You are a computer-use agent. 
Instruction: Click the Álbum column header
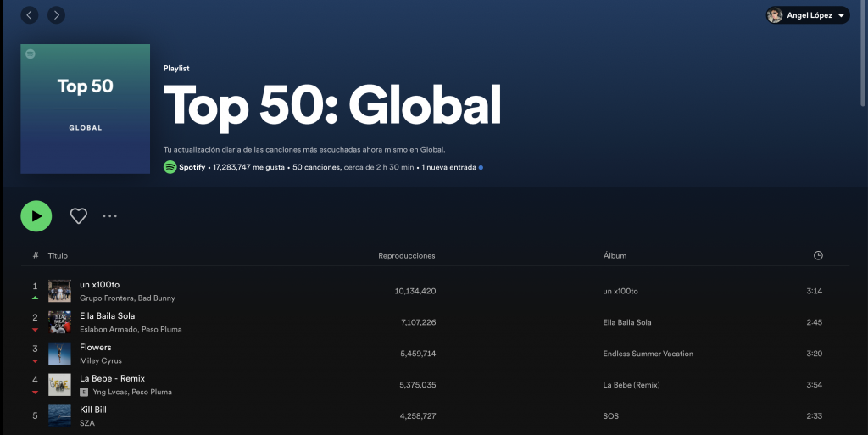click(615, 255)
